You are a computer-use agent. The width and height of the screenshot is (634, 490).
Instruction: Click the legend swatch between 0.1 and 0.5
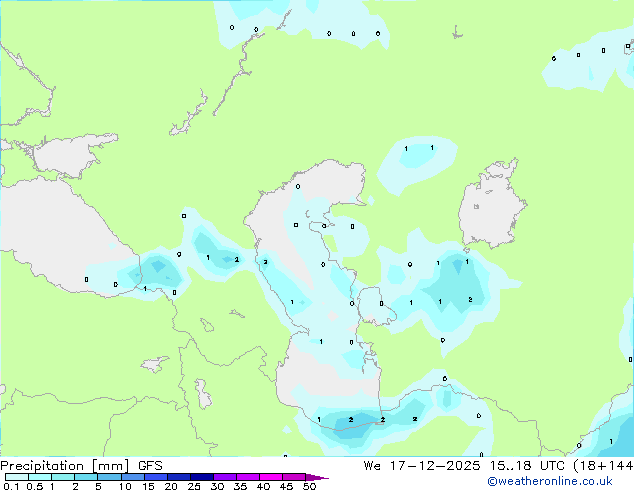(x=17, y=477)
